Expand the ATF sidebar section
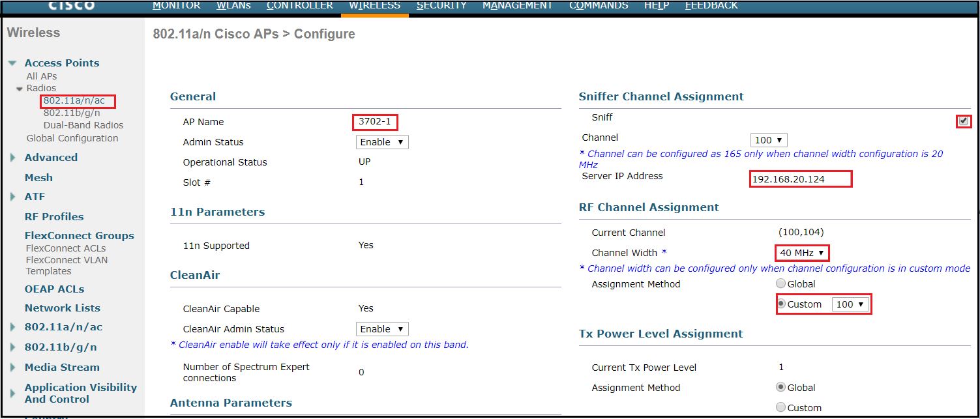 [14, 196]
